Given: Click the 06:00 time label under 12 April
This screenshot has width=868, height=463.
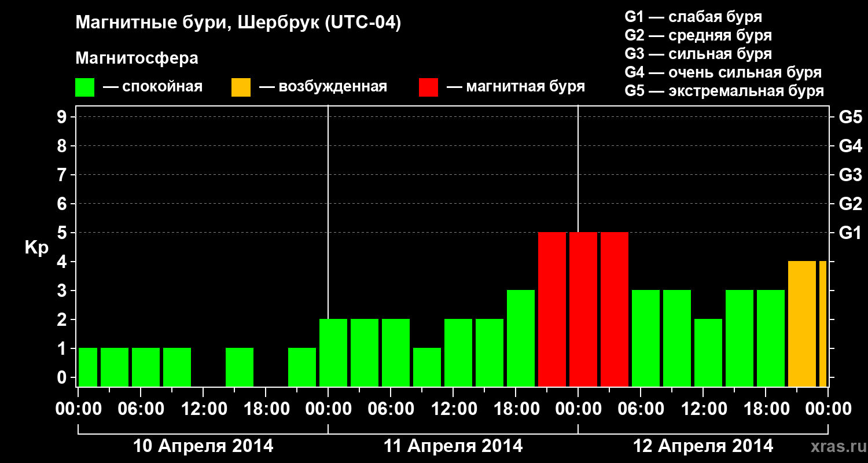Looking at the screenshot, I should (x=641, y=409).
